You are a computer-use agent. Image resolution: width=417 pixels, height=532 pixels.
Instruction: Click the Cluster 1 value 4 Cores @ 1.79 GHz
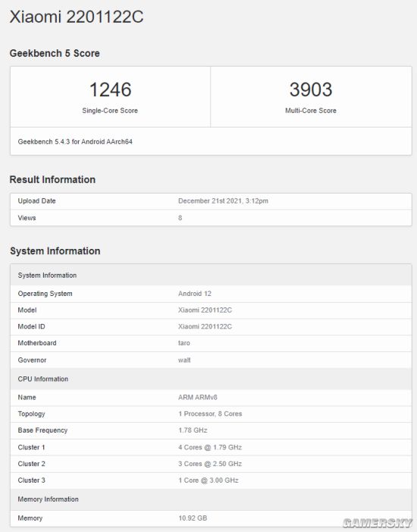pos(210,447)
